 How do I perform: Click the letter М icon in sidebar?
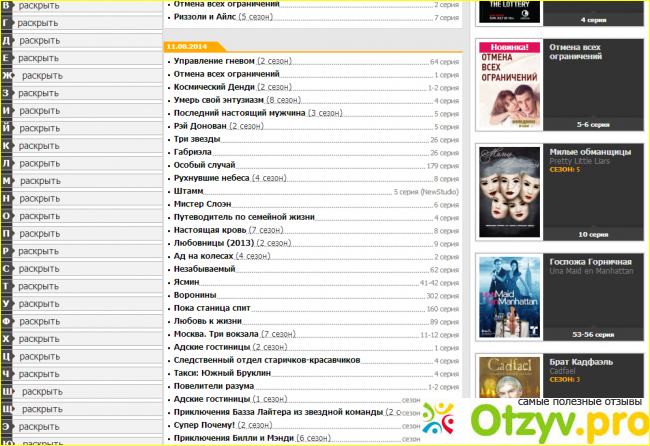click(7, 181)
